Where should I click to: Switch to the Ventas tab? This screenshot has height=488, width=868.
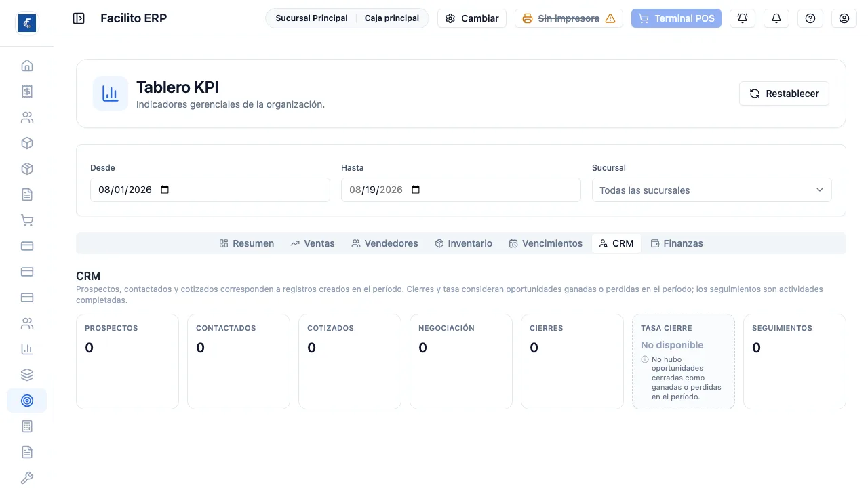coord(313,243)
